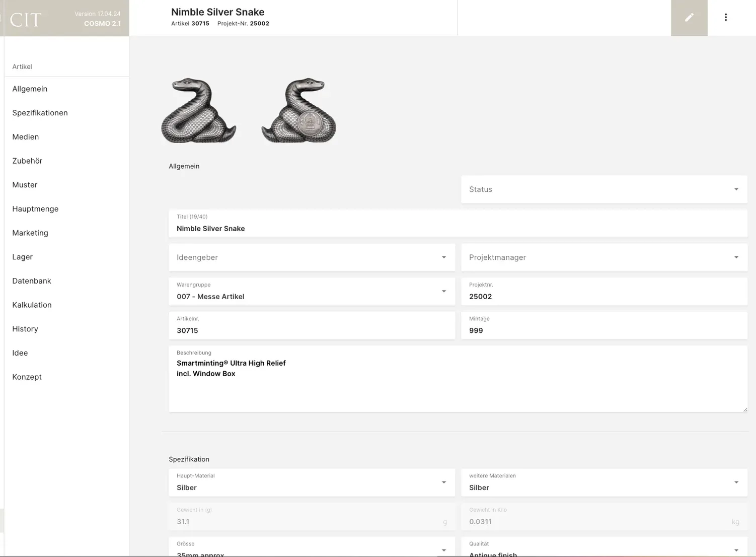Open the Status dropdown
This screenshot has width=756, height=557.
pos(604,189)
